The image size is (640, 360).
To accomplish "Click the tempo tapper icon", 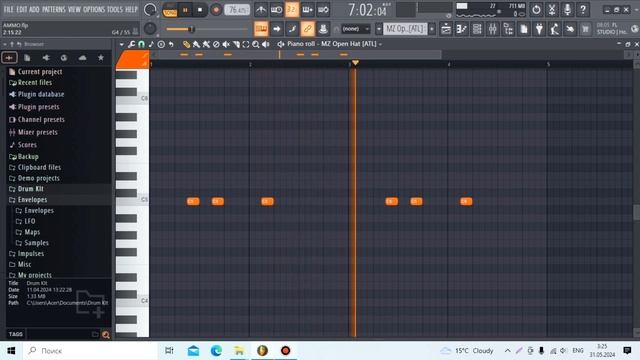I will pos(555,29).
